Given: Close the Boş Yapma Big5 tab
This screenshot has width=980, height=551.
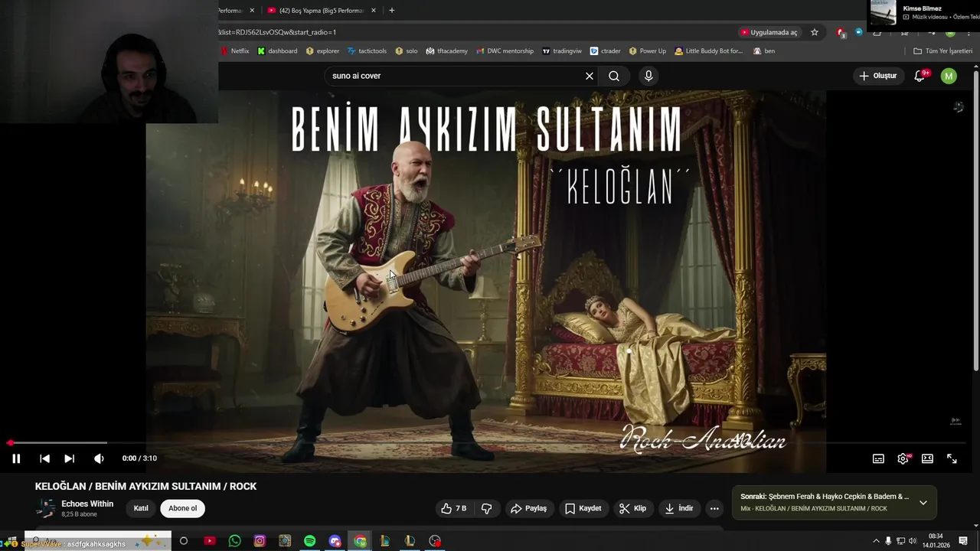Looking at the screenshot, I should tap(374, 11).
